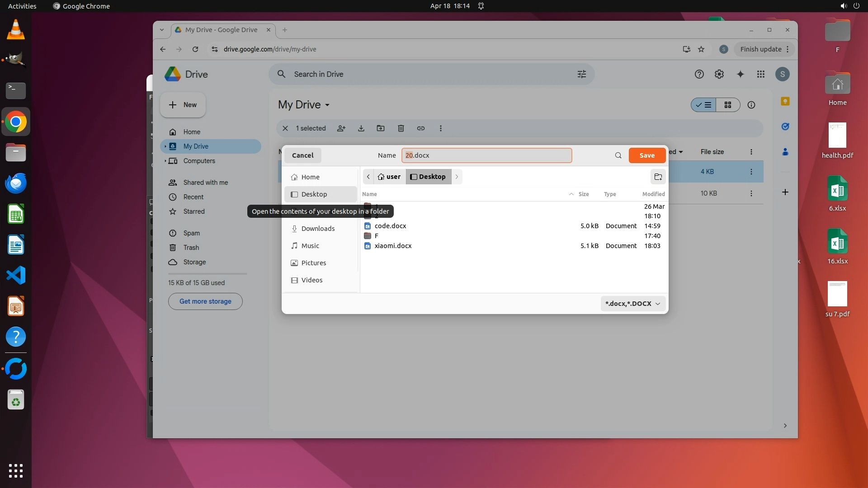Screen dimensions: 868x488
Task: Toggle the view details info icon
Action: (x=751, y=105)
